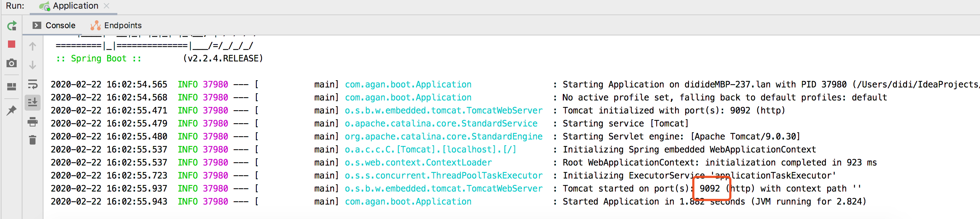
Task: Clear all console output with trash icon
Action: (x=33, y=140)
